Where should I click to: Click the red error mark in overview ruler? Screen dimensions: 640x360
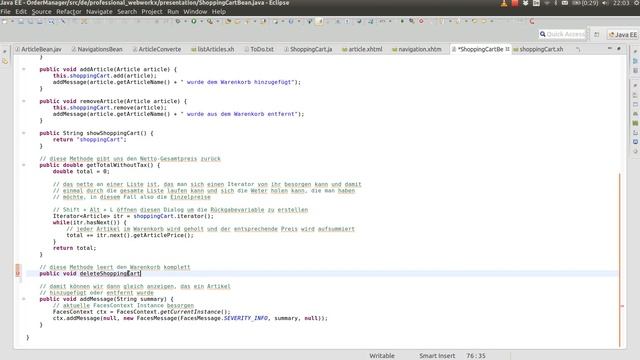pyautogui.click(x=622, y=306)
